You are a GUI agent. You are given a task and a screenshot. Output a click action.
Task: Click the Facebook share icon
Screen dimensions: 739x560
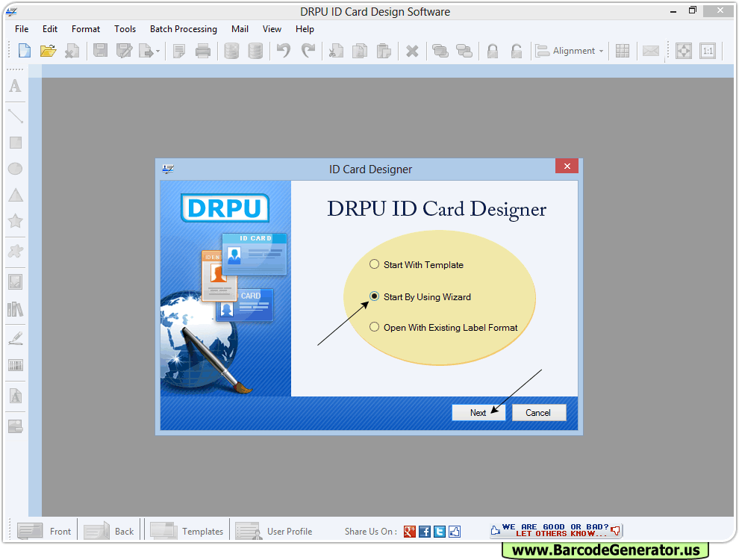point(424,531)
